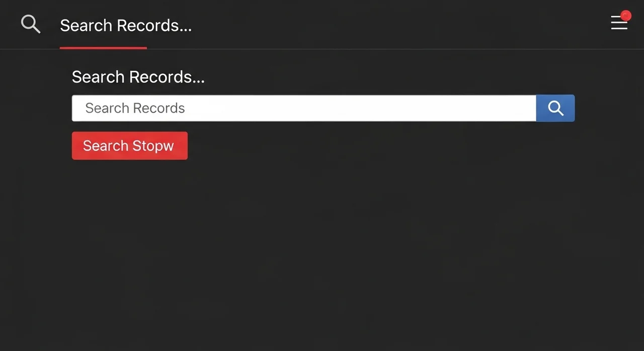Show notifications via the red badge icon
644x351 pixels.
click(626, 16)
